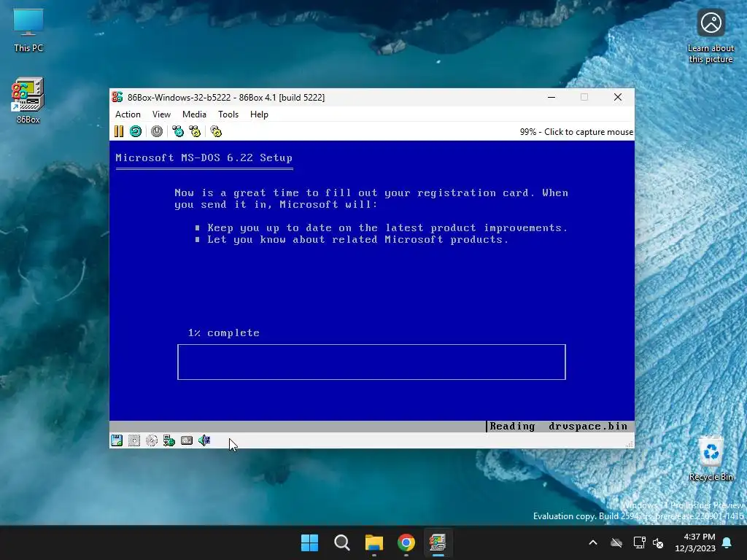Click the 86Box logo in title bar
The width and height of the screenshot is (747, 560).
pos(117,97)
